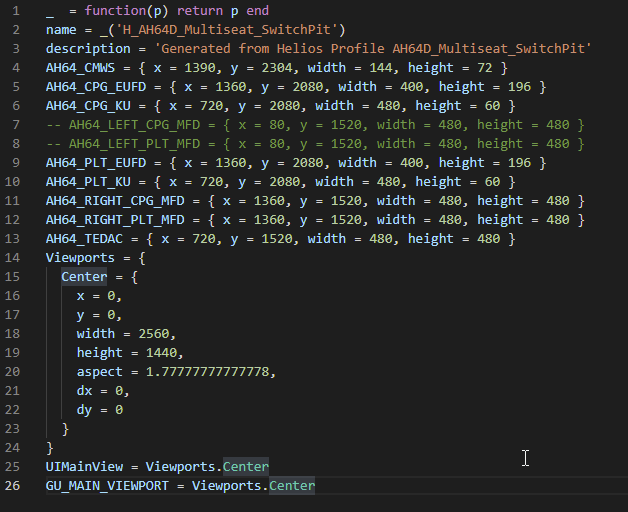
Task: Click 'Center' after Viewports on line 25
Action: pyautogui.click(x=246, y=467)
